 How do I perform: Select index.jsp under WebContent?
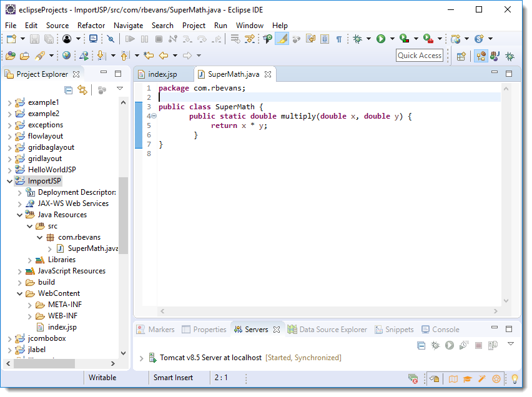click(x=62, y=327)
